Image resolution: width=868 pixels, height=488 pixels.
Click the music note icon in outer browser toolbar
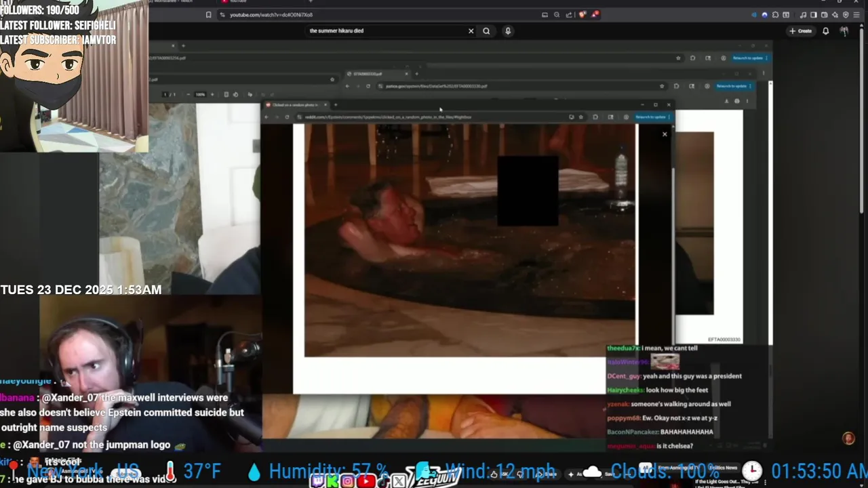[803, 14]
